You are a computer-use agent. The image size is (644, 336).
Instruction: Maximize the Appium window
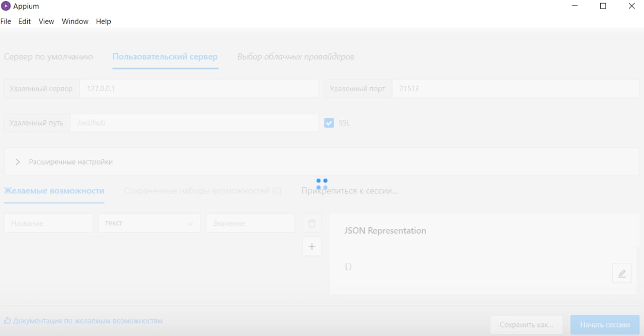(x=603, y=6)
